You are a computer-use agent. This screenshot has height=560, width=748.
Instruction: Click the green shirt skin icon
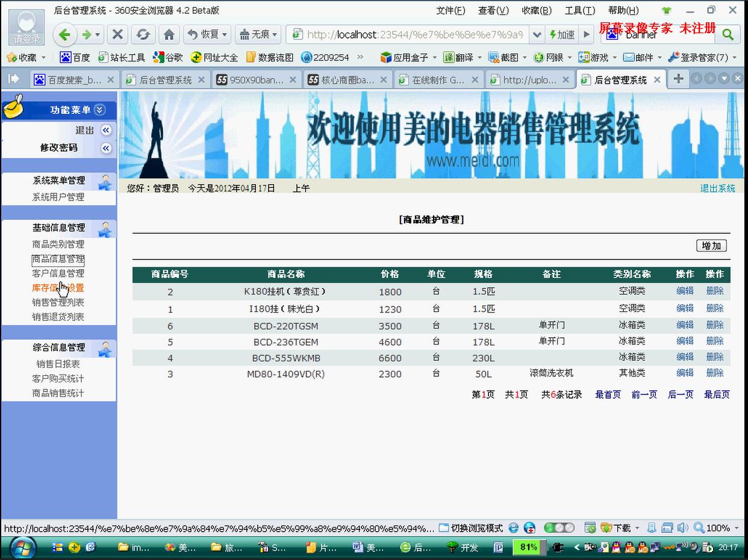[x=666, y=10]
